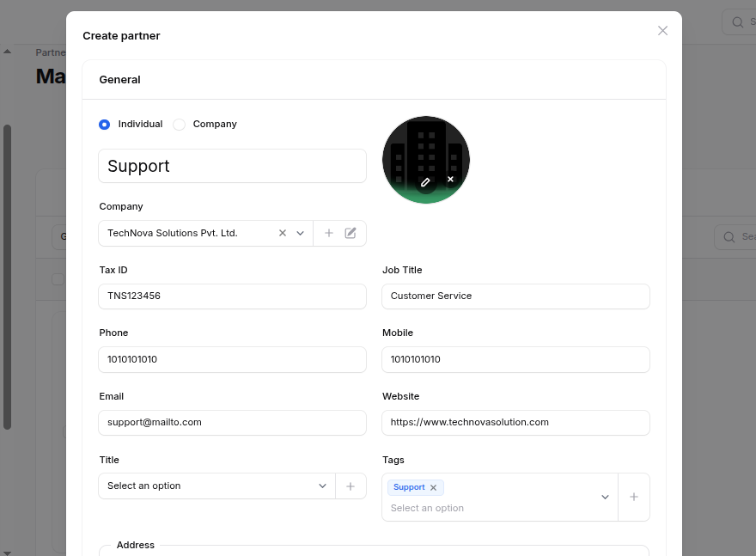
Task: Click the background sidebar scrollbar
Action: pos(7,277)
